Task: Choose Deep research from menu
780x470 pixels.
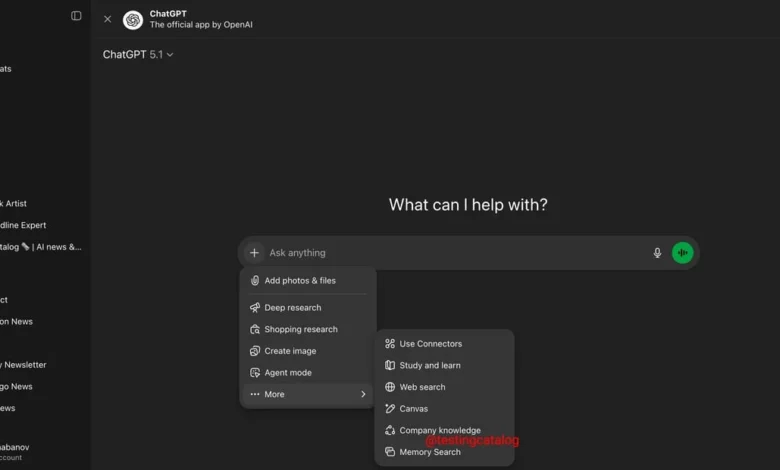Action: coord(294,308)
